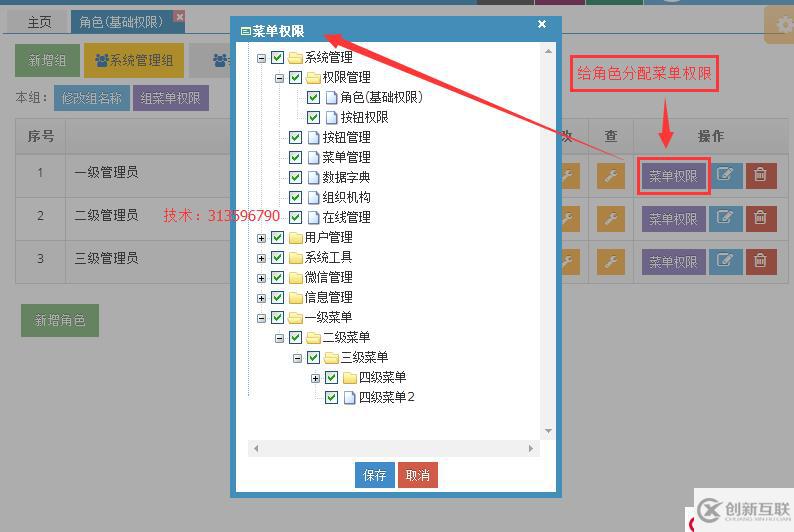Click the 角色(基础权限) page icon in tree
This screenshot has width=794, height=532.
(x=331, y=98)
